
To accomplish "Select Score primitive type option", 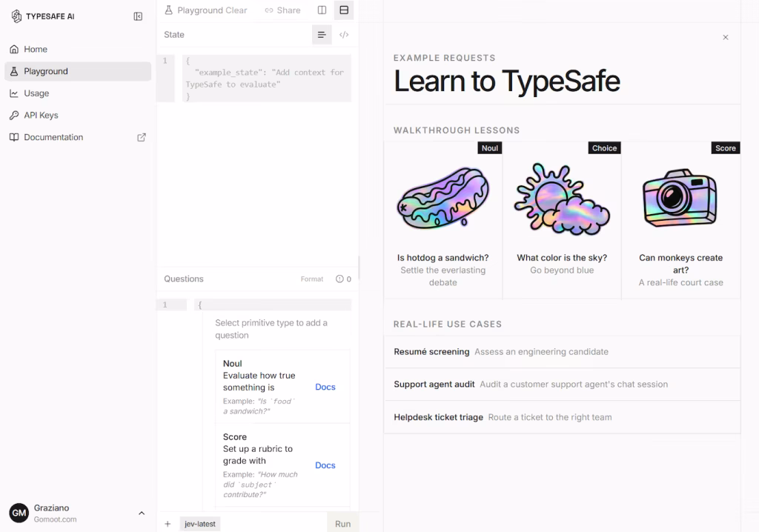I will (x=282, y=465).
